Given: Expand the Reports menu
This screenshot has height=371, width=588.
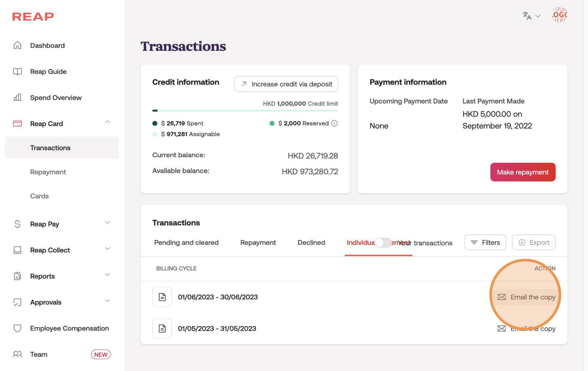Looking at the screenshot, I should tap(107, 275).
